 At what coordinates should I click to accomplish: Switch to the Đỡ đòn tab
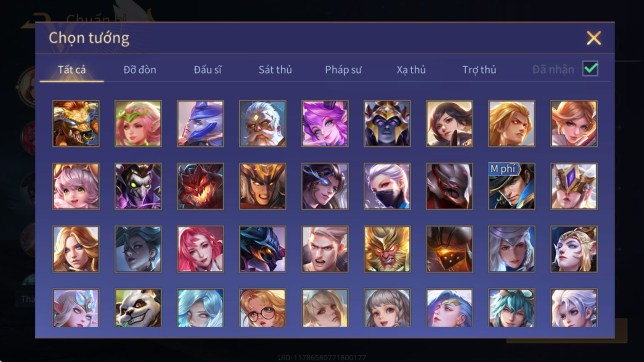pyautogui.click(x=140, y=70)
